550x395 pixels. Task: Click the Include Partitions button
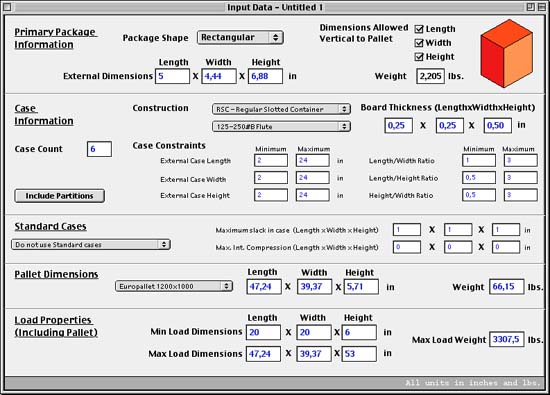pyautogui.click(x=59, y=196)
